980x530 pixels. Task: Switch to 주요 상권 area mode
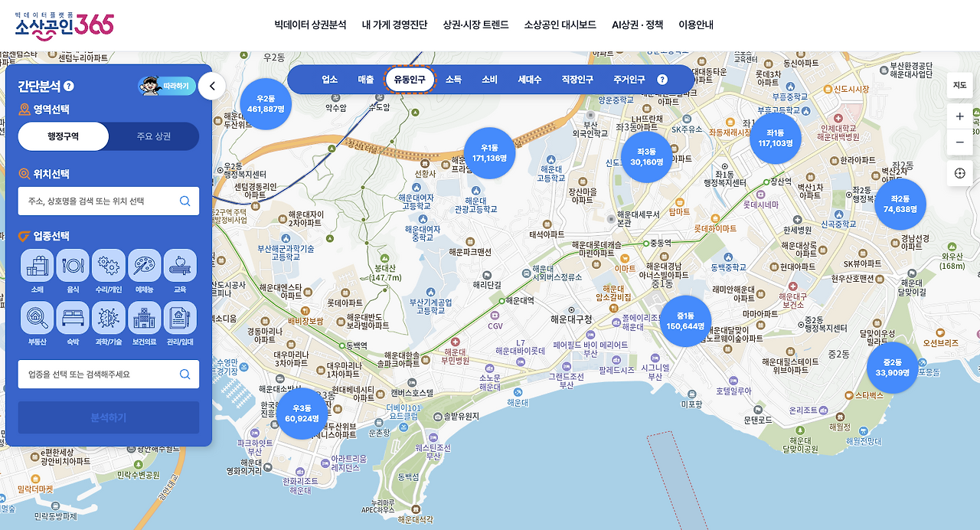coord(153,136)
